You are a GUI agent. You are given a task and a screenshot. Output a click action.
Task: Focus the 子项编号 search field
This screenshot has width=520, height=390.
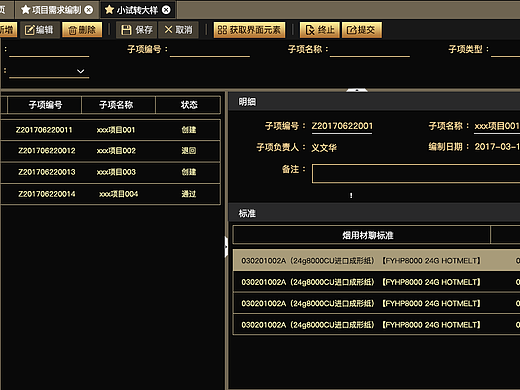point(210,50)
